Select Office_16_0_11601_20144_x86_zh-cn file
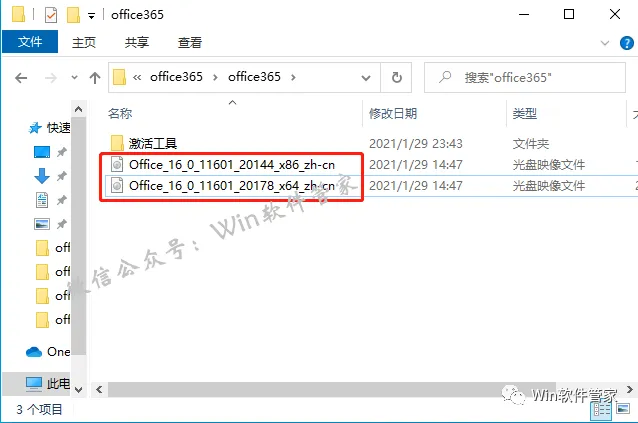638x423 pixels. 232,165
